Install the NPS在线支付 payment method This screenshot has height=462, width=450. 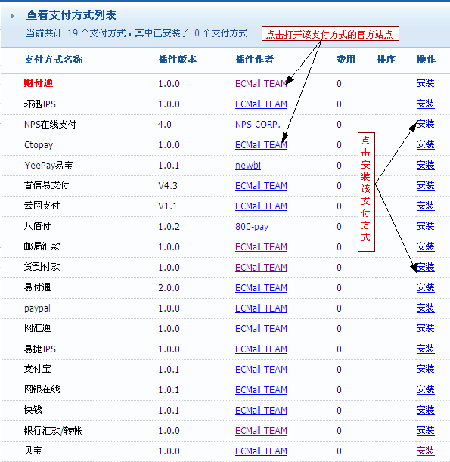[425, 124]
